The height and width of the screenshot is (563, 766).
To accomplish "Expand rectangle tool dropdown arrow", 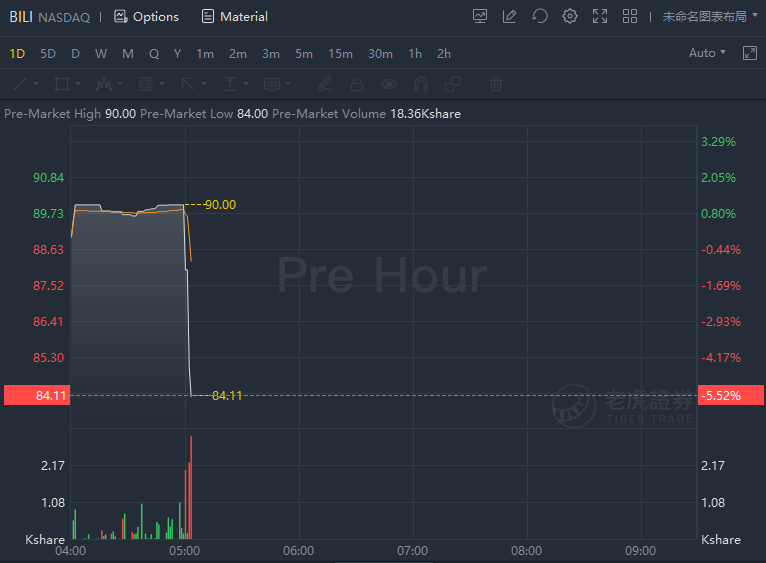I will pos(78,84).
